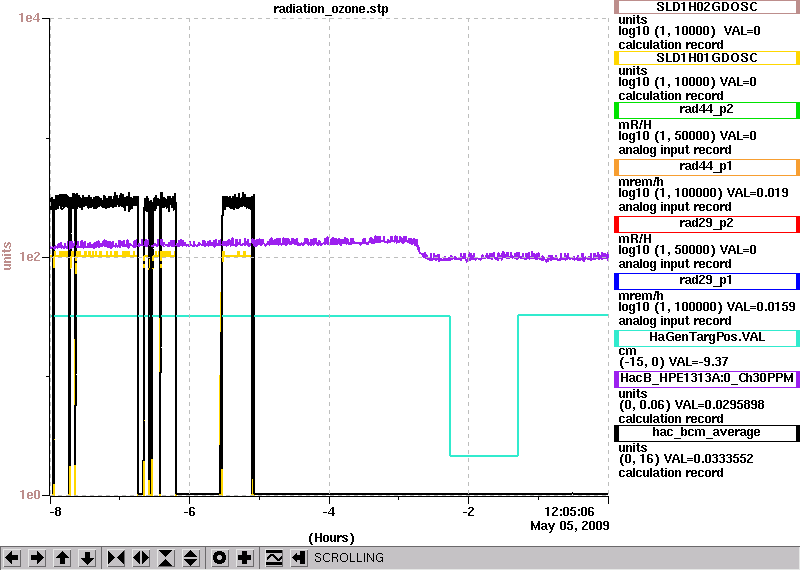
Task: Pan the graph right with the right arrow
Action: coord(37,558)
